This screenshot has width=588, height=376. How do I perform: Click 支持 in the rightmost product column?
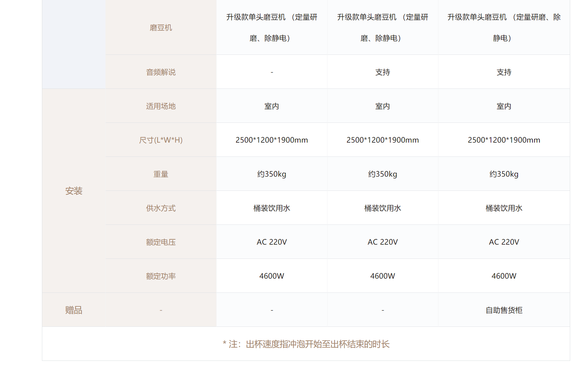[504, 72]
